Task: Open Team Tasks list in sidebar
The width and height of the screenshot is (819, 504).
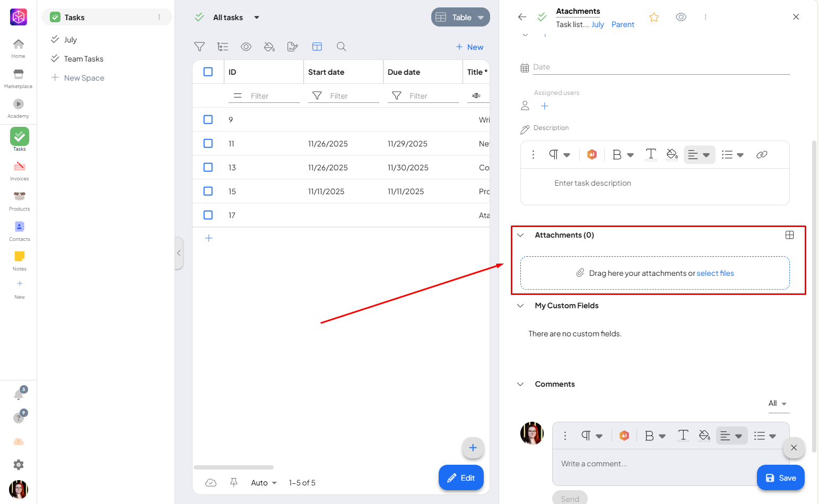Action: tap(83, 59)
